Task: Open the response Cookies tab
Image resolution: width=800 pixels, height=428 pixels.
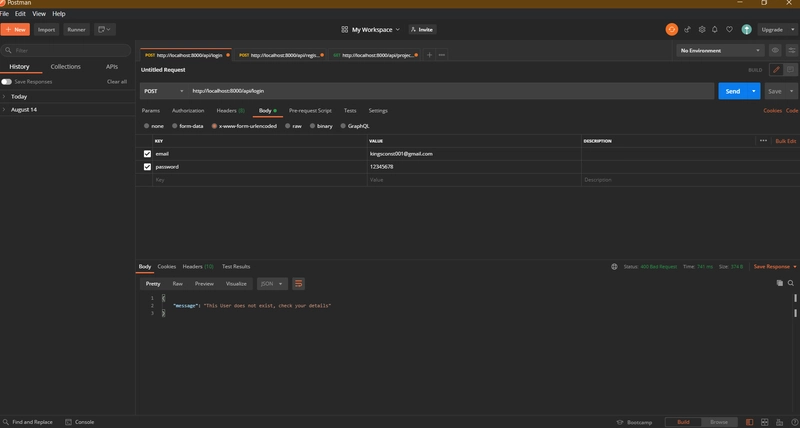Action: pyautogui.click(x=166, y=267)
